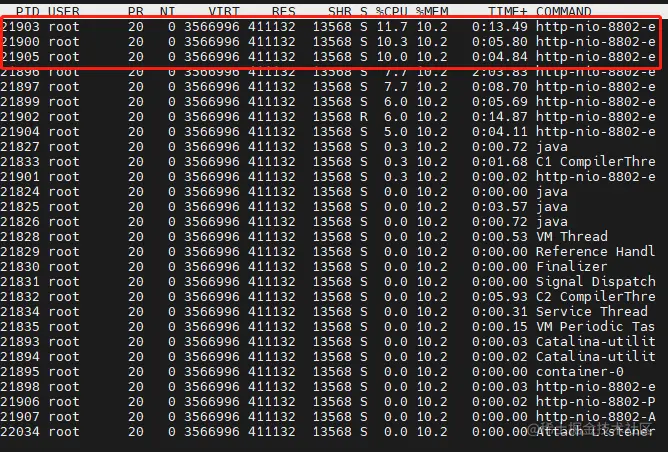Select the http-nio-8802-A command
The width and height of the screenshot is (668, 452).
click(x=596, y=417)
